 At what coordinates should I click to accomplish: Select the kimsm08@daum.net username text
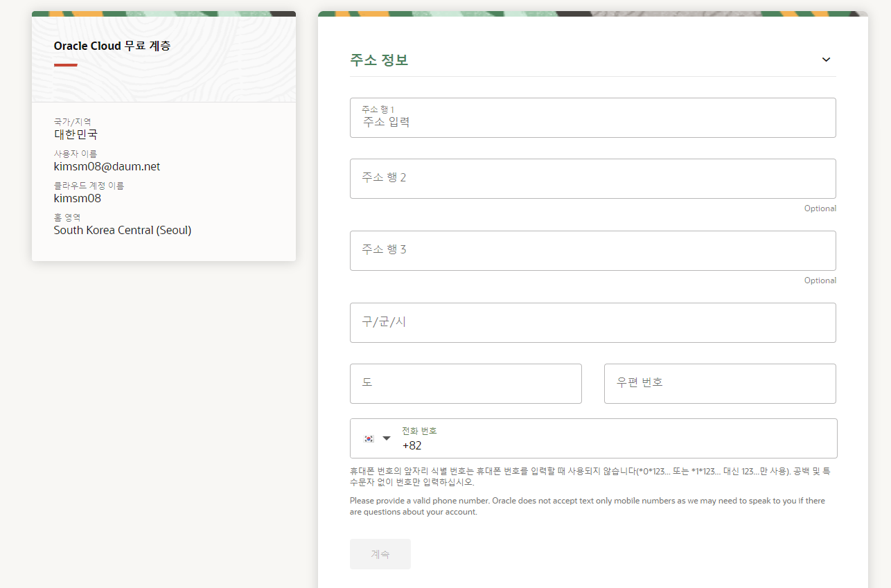coord(107,166)
